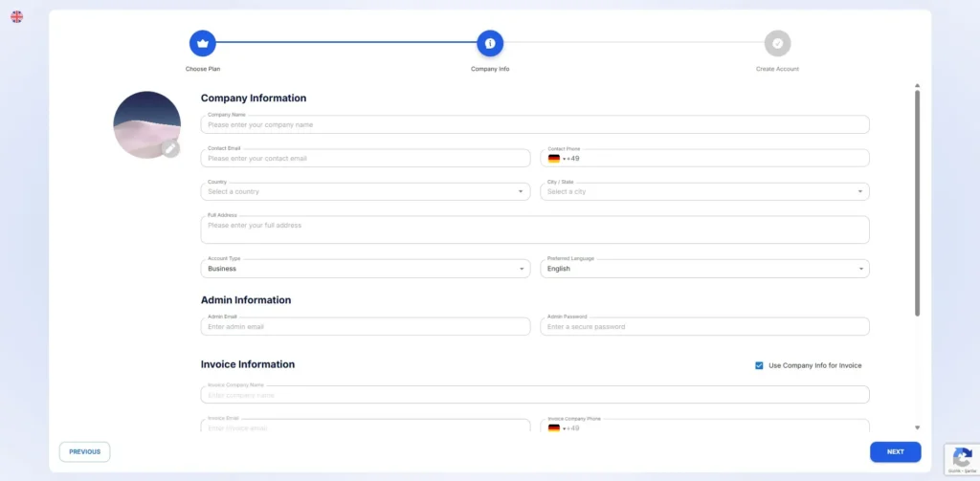The height and width of the screenshot is (481, 980).
Task: Click the German flag in Invoice Company Phone
Action: click(x=553, y=427)
